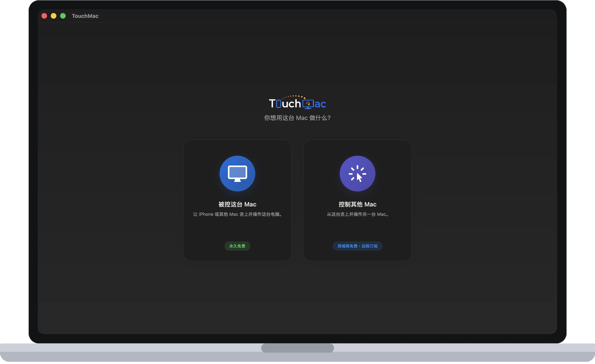
Task: Click the heading 你想用这台 Mac 做什么？
Action: [x=297, y=118]
